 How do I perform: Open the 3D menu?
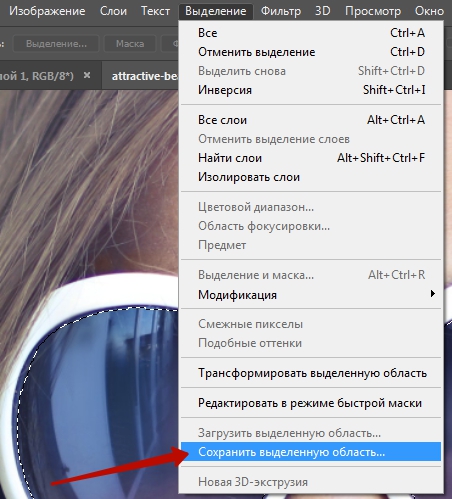pos(323,11)
